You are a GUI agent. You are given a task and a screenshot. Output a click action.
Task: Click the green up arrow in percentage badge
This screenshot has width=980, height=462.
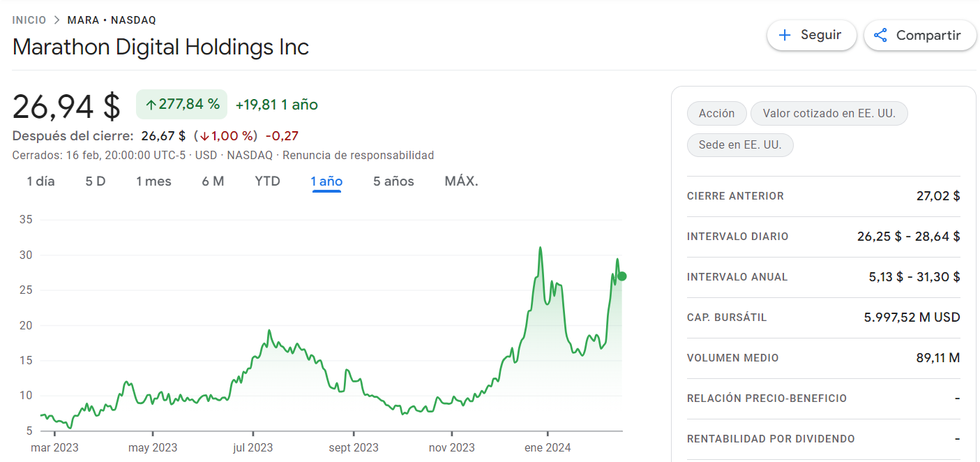151,105
